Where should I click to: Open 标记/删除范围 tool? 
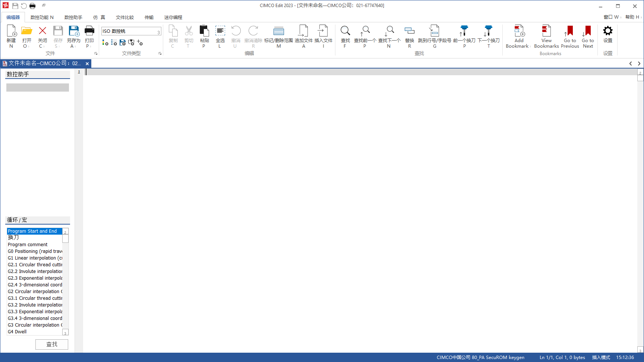[278, 36]
